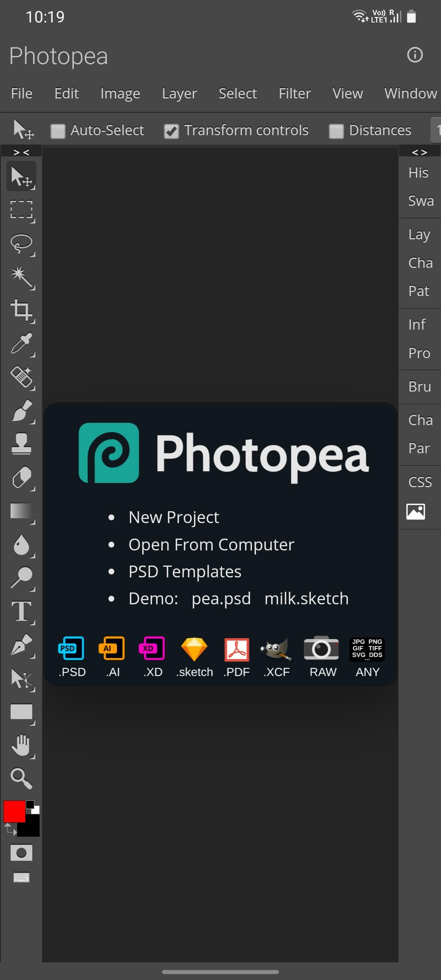
Task: Browse PSD Templates
Action: pyautogui.click(x=185, y=572)
